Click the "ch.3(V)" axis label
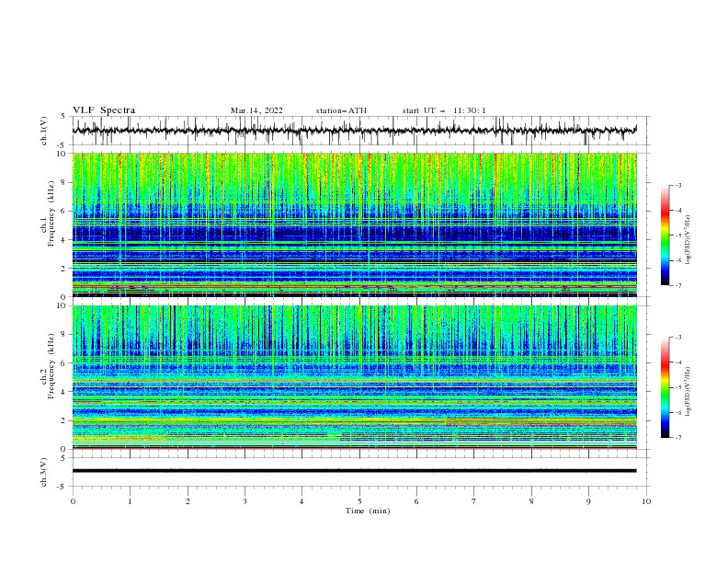Screen dimensions: 728x563 pos(44,472)
